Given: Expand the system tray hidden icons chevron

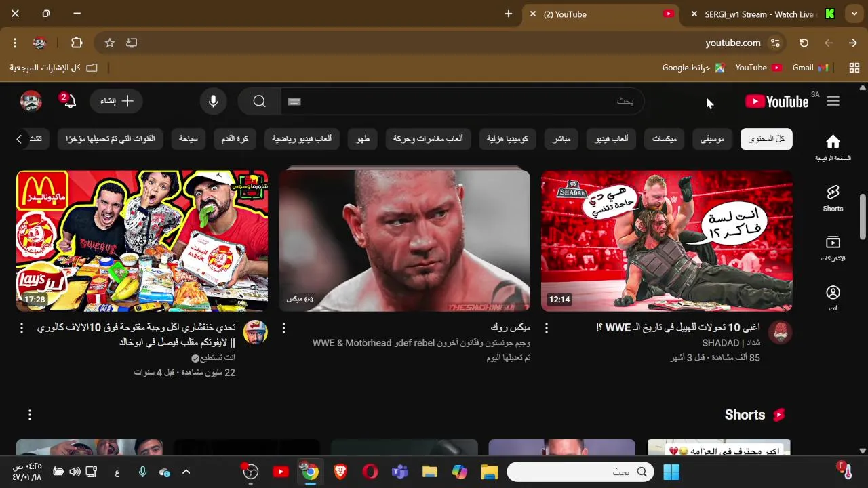Looking at the screenshot, I should click(186, 472).
